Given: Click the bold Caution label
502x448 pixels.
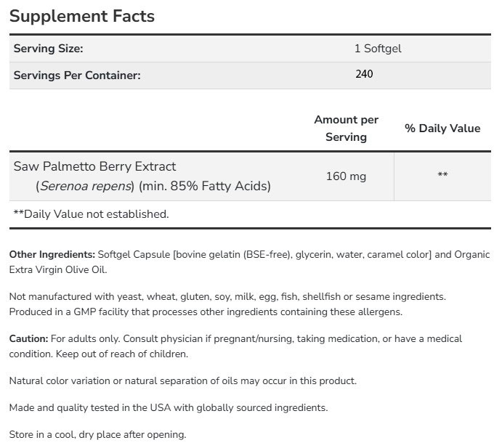Looking at the screenshot, I should (29, 339).
